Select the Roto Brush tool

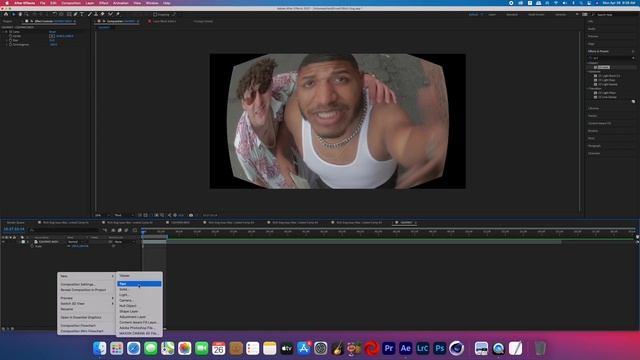point(110,14)
